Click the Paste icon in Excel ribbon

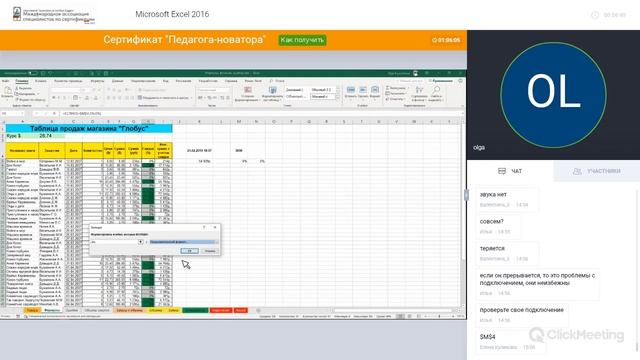(x=7, y=92)
